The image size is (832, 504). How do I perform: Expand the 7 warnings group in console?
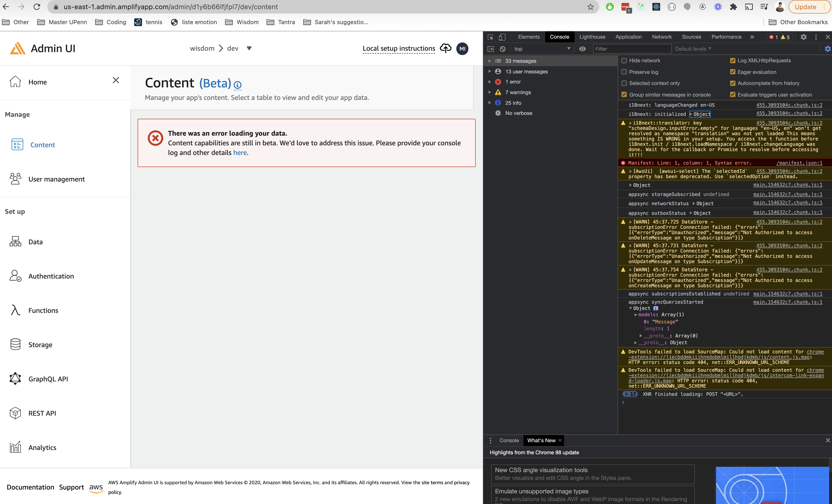490,92
